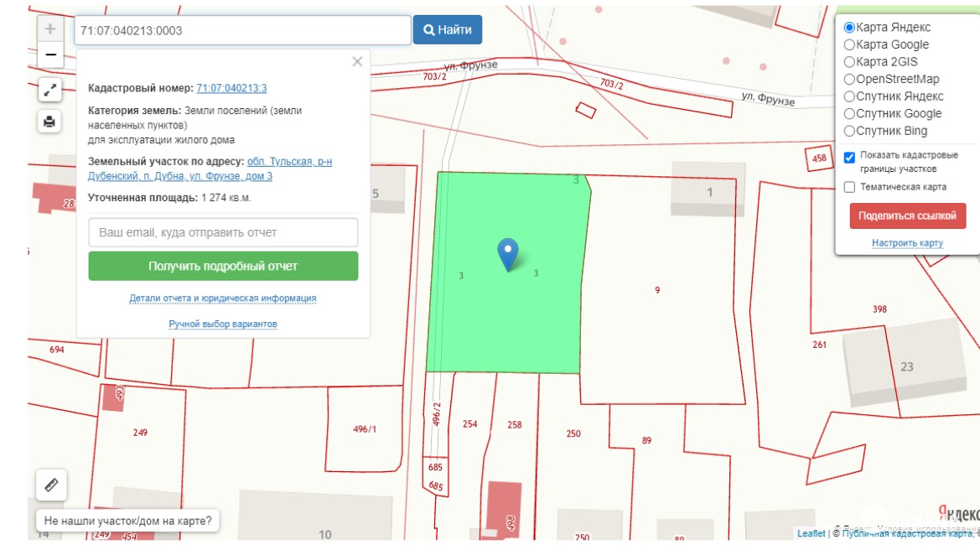Open Детали отчета и юридическая информация

[223, 298]
